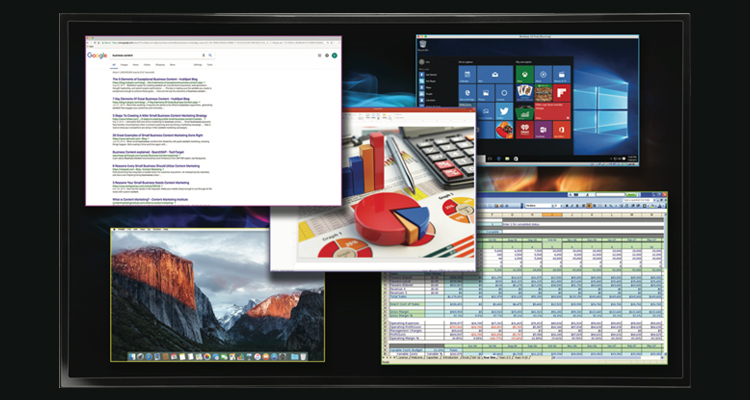This screenshot has width=750, height=400.
Task: Launch the Candy Crush tile
Action: point(504,130)
